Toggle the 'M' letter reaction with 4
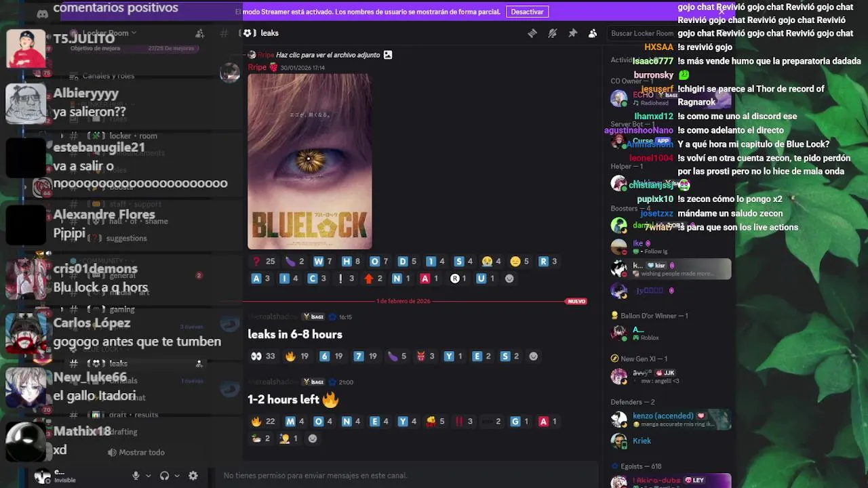This screenshot has width=868, height=488. pos(295,422)
